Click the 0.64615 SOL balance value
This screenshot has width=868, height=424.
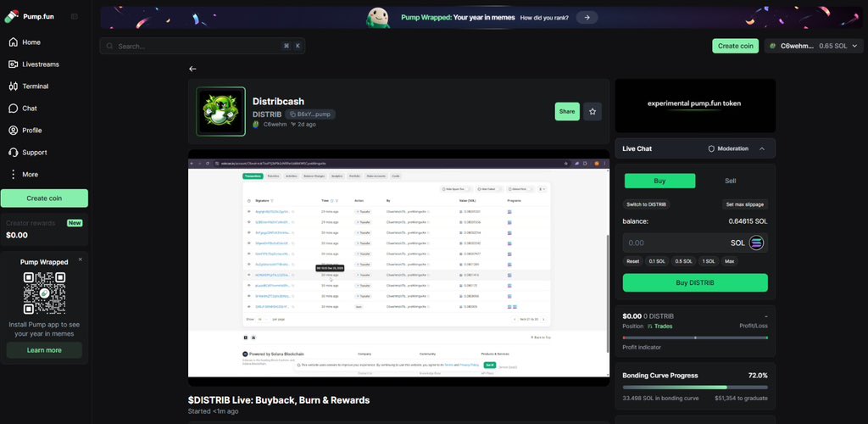click(x=748, y=221)
